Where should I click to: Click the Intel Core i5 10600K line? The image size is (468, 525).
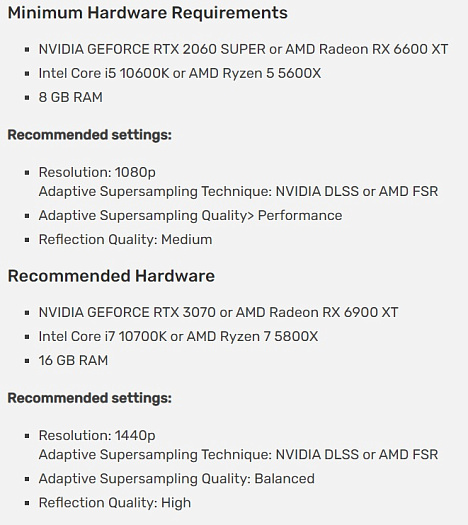click(x=180, y=73)
